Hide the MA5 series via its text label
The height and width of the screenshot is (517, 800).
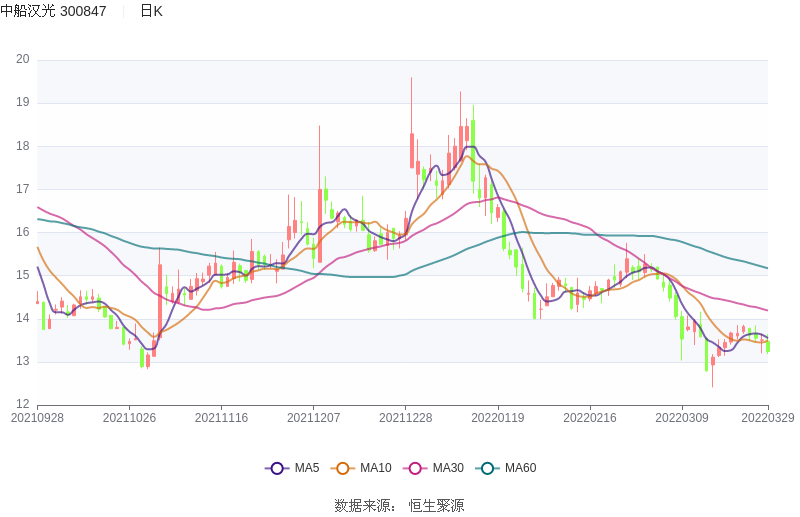307,468
